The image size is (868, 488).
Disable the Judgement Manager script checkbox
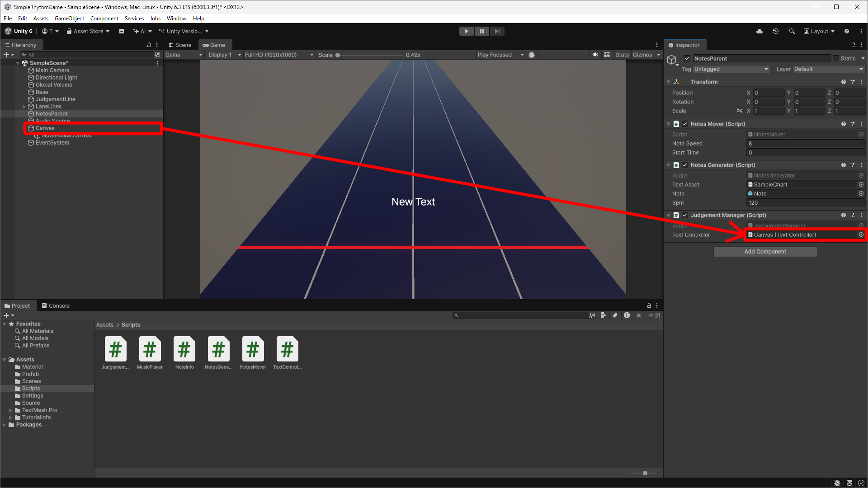click(x=685, y=215)
